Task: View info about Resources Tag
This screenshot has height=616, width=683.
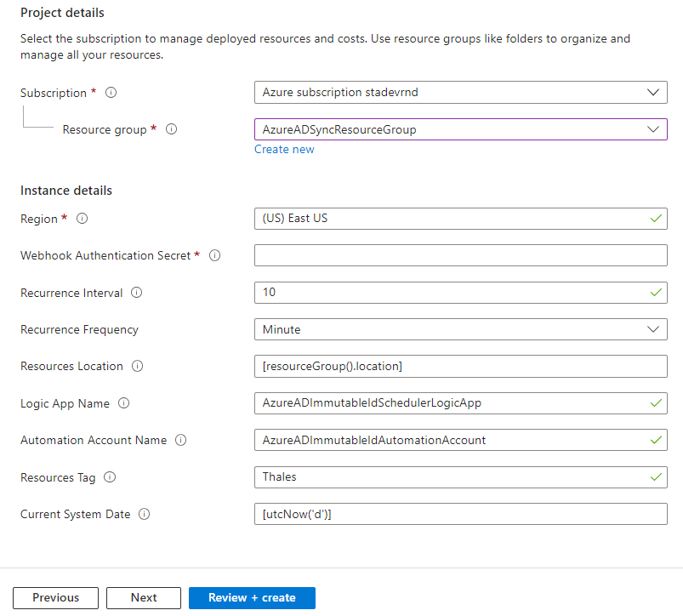Action: pyautogui.click(x=110, y=477)
